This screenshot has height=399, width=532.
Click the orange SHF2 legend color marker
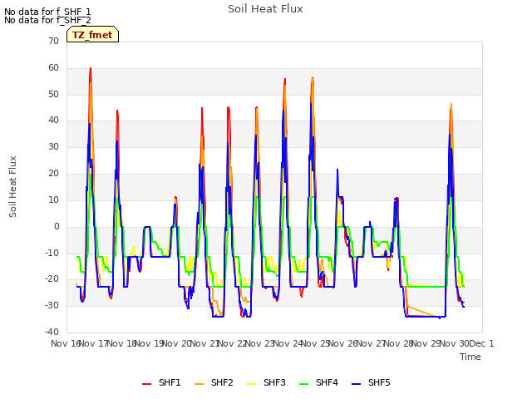[x=199, y=384]
